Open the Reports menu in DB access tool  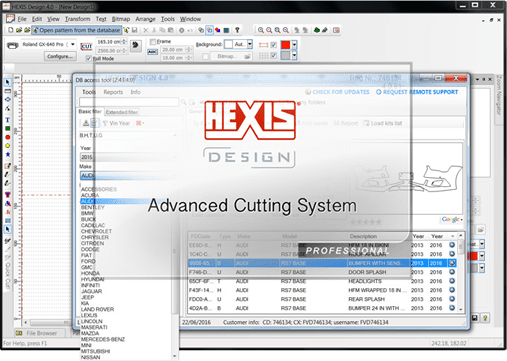[113, 92]
